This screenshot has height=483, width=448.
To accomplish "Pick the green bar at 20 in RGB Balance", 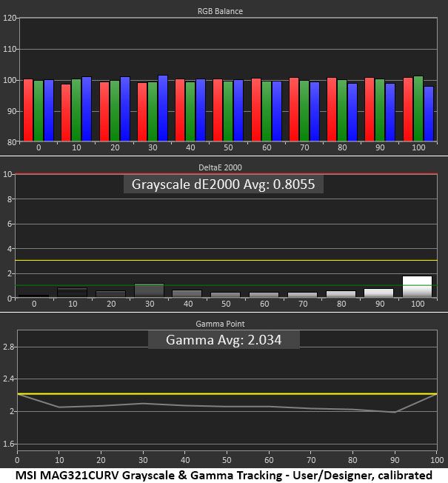I will [x=115, y=111].
